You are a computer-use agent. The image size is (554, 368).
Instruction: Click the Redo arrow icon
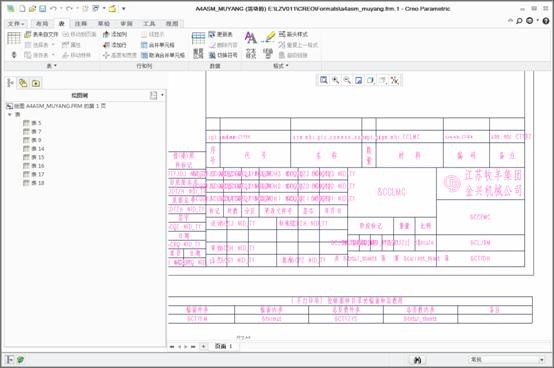tap(69, 8)
